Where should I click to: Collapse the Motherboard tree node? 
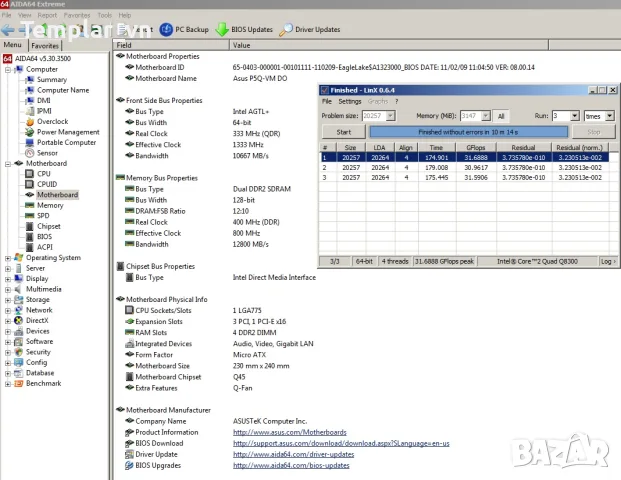[x=8, y=164]
